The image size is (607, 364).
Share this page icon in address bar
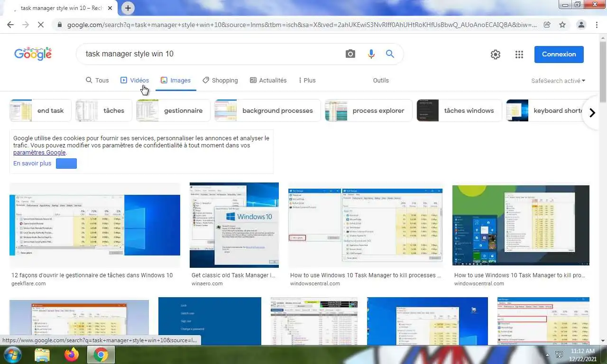click(547, 25)
